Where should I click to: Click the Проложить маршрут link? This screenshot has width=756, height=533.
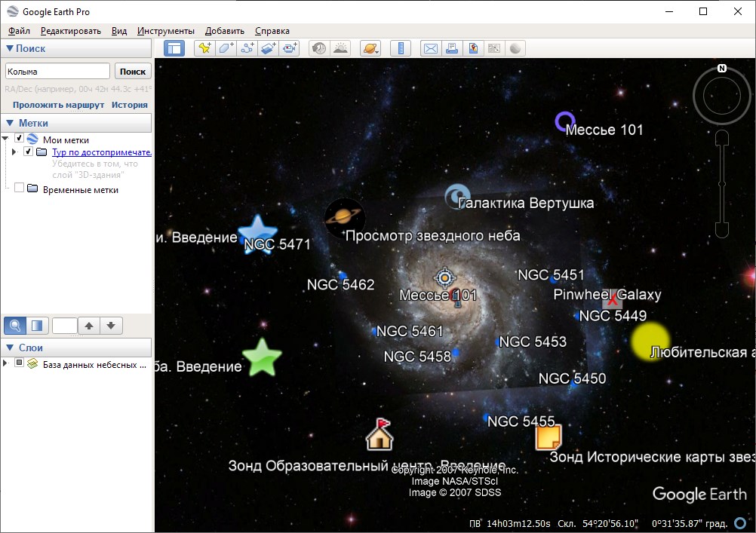coord(58,105)
